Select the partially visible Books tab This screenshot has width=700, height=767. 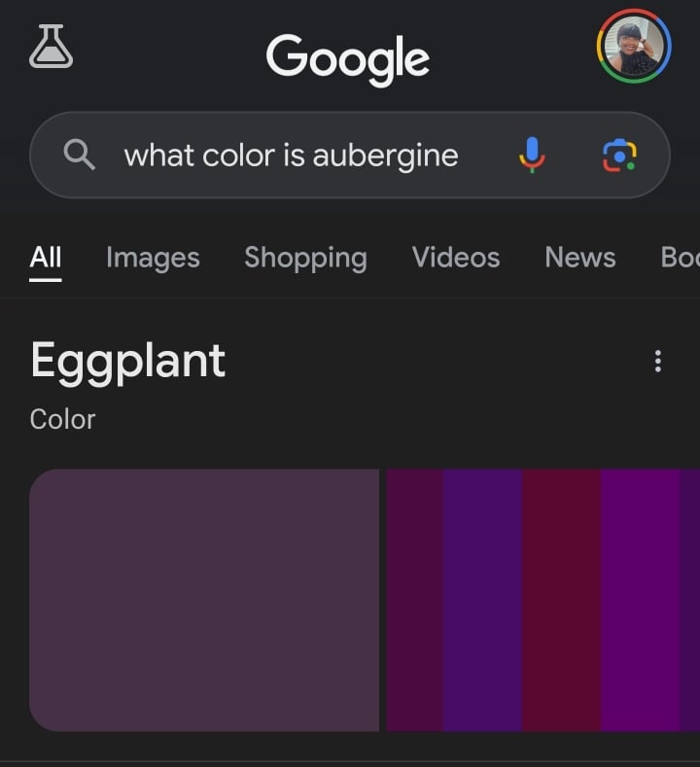681,258
